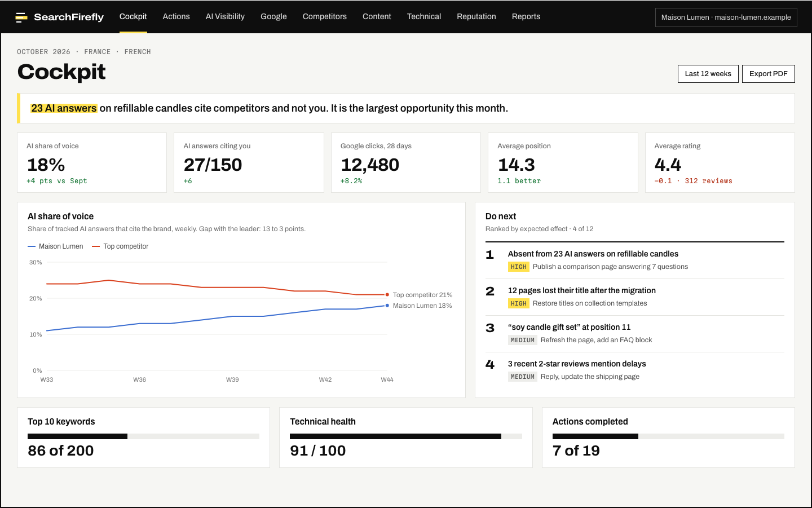Image resolution: width=812 pixels, height=508 pixels.
Task: Open the AI Visibility tab
Action: click(x=225, y=16)
